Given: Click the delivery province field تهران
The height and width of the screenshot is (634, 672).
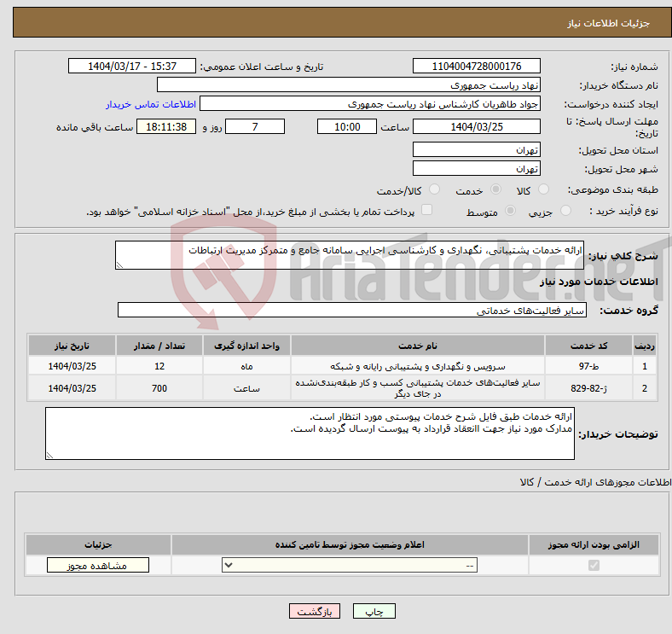Looking at the screenshot, I should [476, 149].
